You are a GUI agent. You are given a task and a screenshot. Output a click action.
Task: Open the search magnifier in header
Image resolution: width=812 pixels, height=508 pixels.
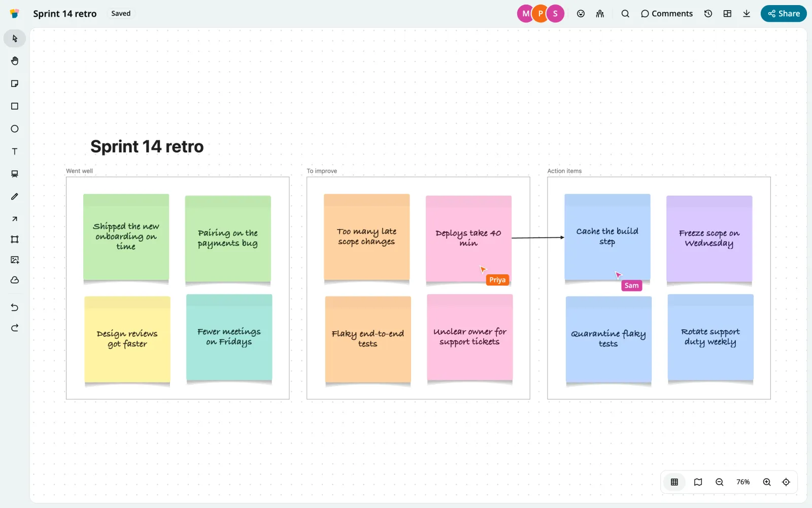(x=625, y=14)
